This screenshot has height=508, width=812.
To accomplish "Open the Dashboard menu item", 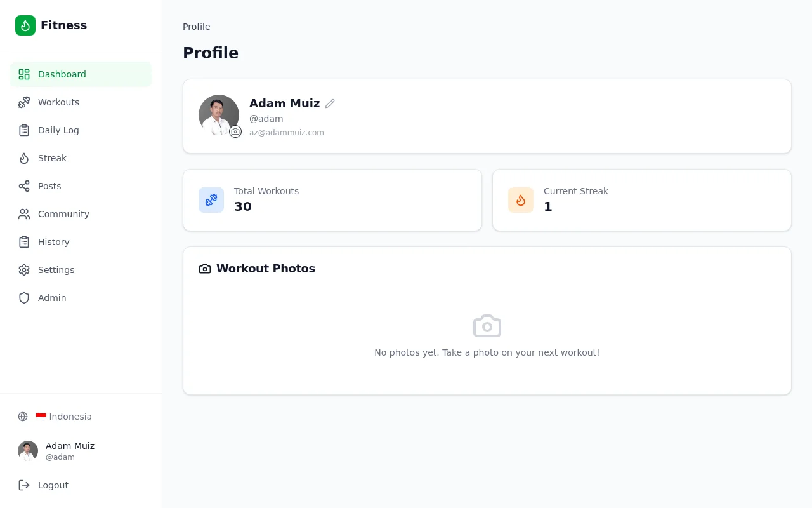I will tap(81, 74).
